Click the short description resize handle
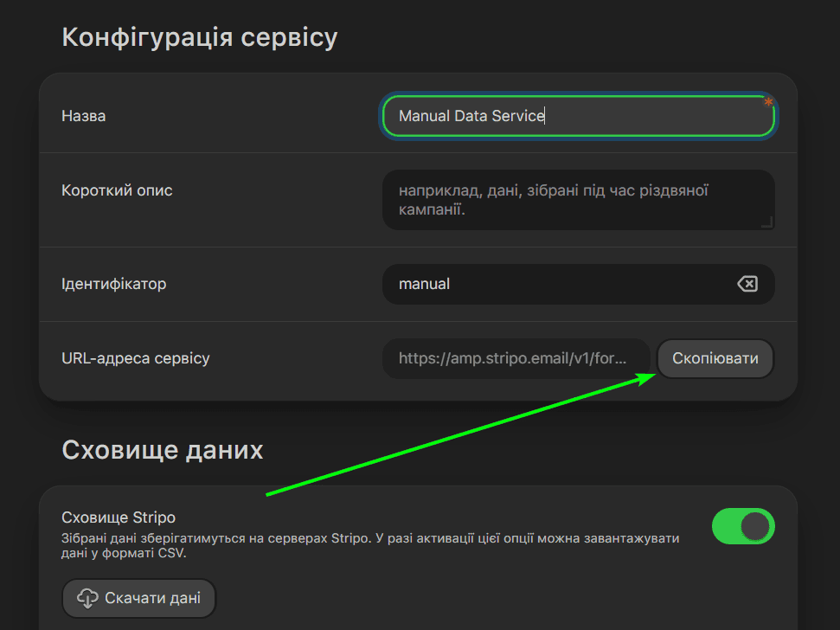Screen dimensions: 840x630 766,223
